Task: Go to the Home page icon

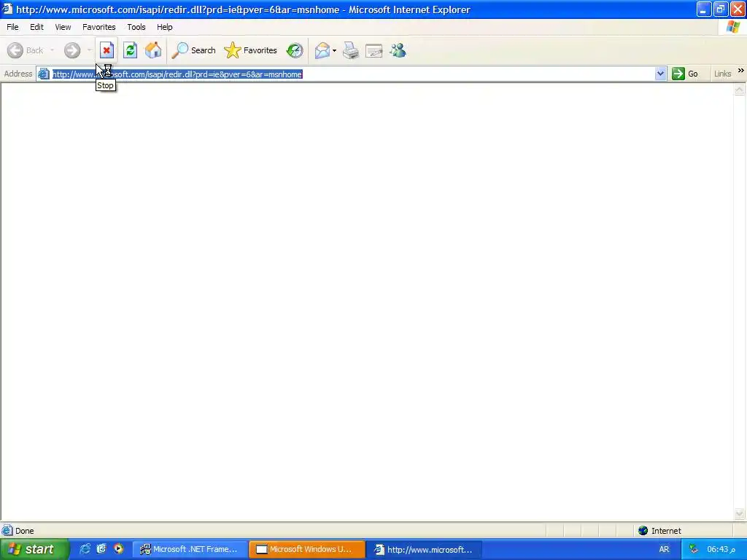Action: 153,50
